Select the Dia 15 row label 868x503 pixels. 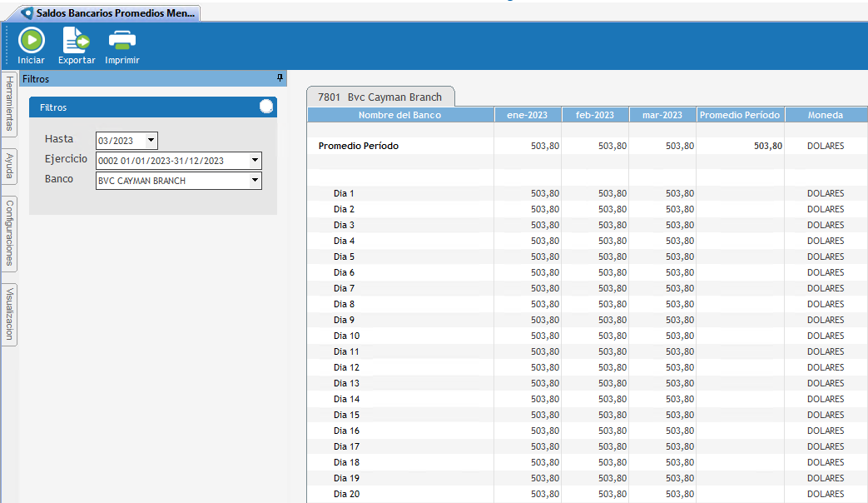click(x=346, y=415)
